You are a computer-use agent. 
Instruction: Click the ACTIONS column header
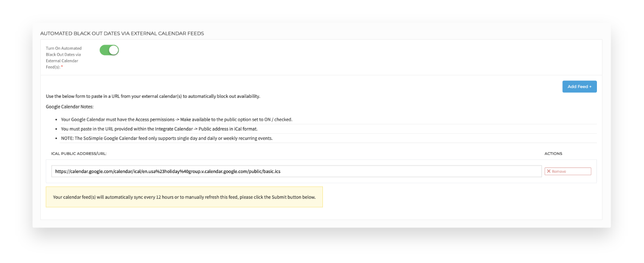(554, 153)
